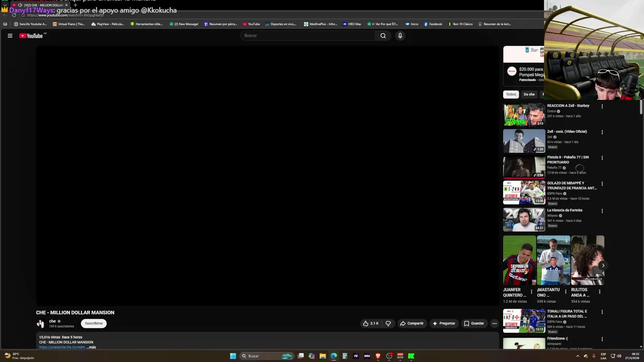Open MedlinePlus bookmark
The image size is (644, 362).
pos(320,24)
